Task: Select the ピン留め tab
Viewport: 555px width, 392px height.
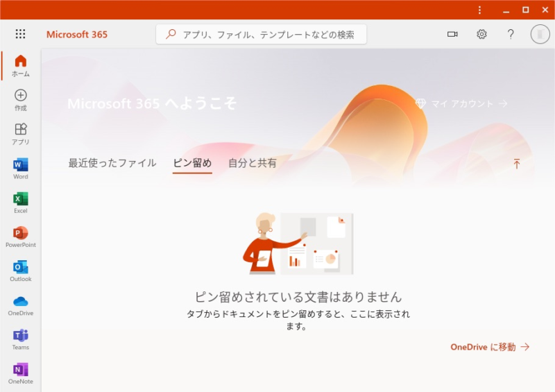Action: click(192, 163)
